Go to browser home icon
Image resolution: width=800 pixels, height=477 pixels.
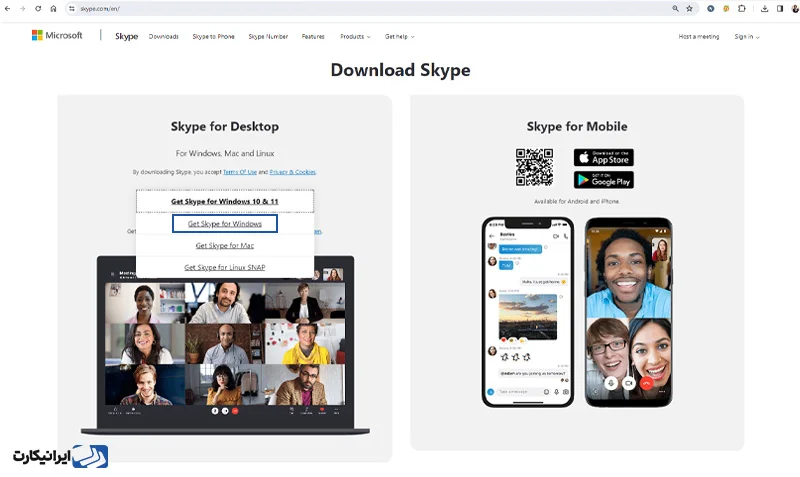point(53,9)
